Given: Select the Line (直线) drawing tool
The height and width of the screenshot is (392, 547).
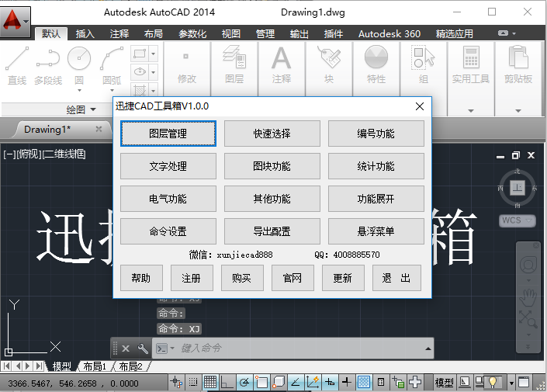Looking at the screenshot, I should point(17,65).
